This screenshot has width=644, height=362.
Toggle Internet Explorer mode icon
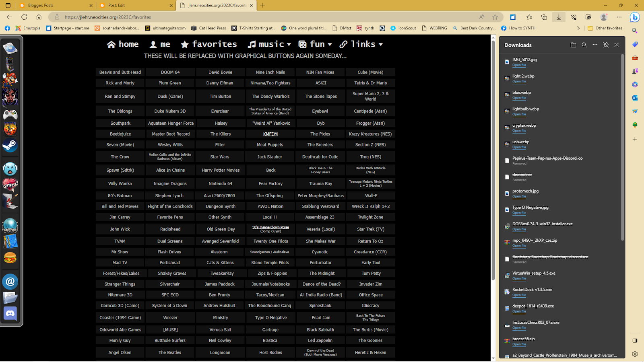click(588, 17)
